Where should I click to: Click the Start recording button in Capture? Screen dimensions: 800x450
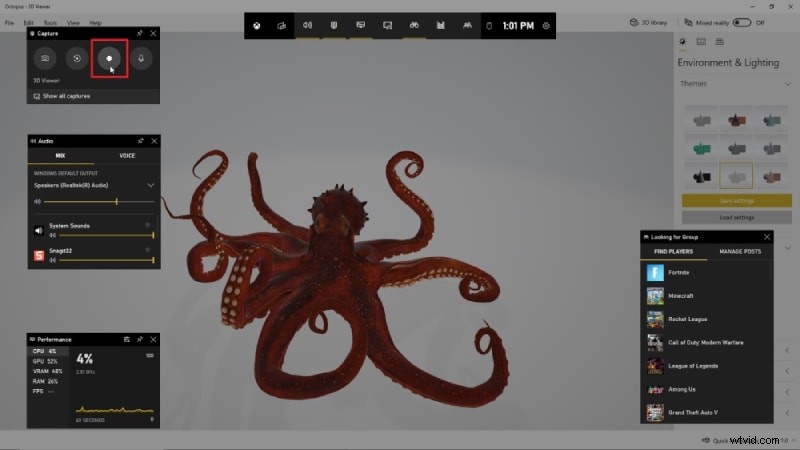[110, 59]
